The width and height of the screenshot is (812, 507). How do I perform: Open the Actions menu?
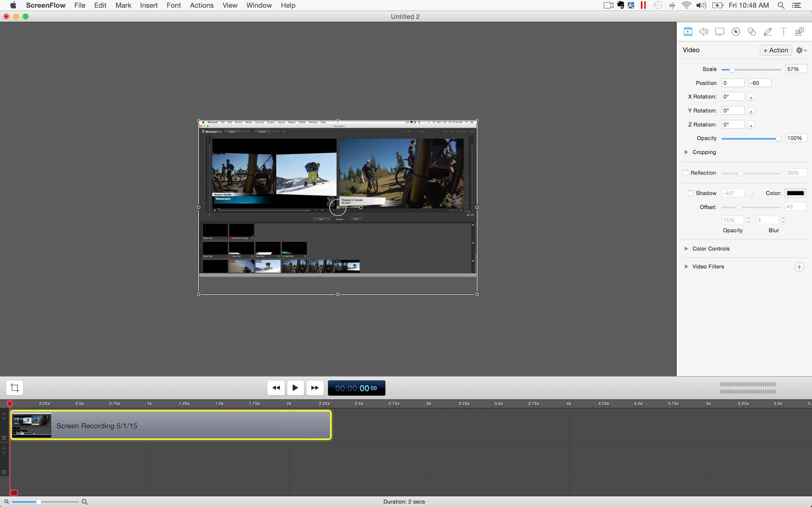click(201, 6)
